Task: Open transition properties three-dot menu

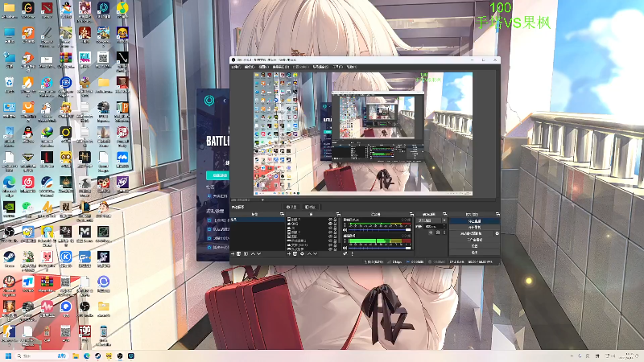Action: 444,232
